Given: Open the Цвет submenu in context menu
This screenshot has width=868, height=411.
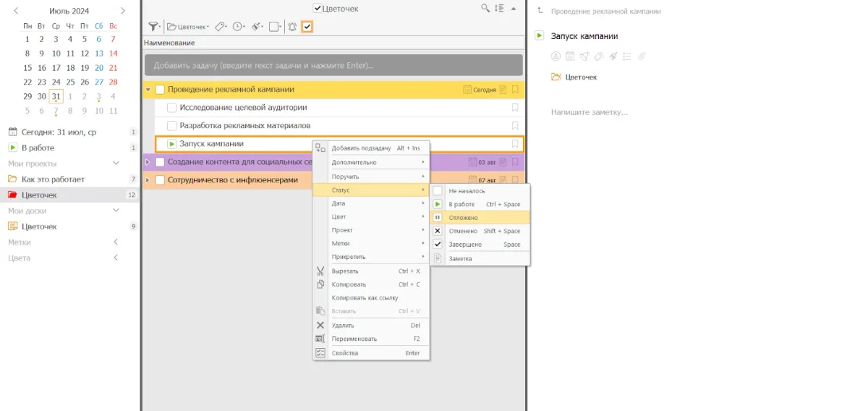Looking at the screenshot, I should pyautogui.click(x=339, y=216).
